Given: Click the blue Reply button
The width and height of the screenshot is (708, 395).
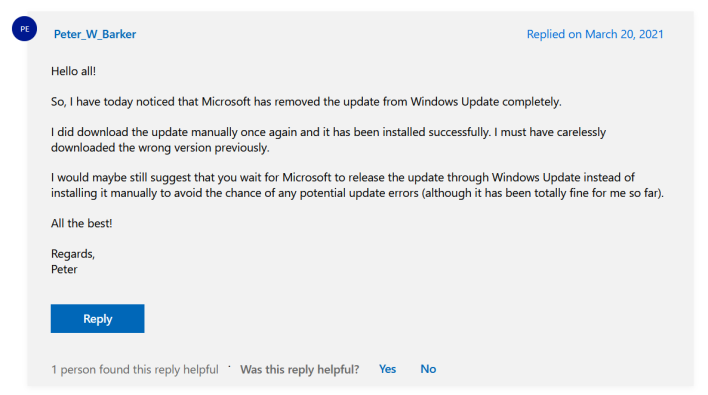Looking at the screenshot, I should coord(98,318).
